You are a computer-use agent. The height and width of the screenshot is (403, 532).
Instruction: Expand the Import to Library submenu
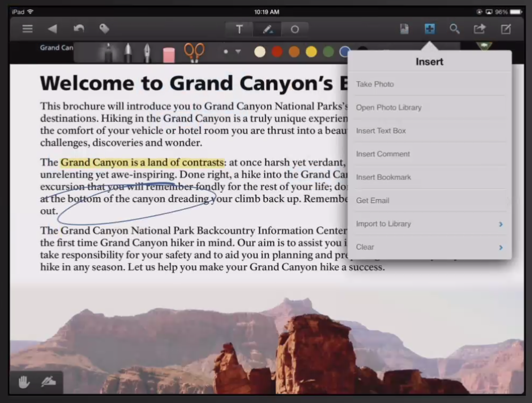point(430,224)
